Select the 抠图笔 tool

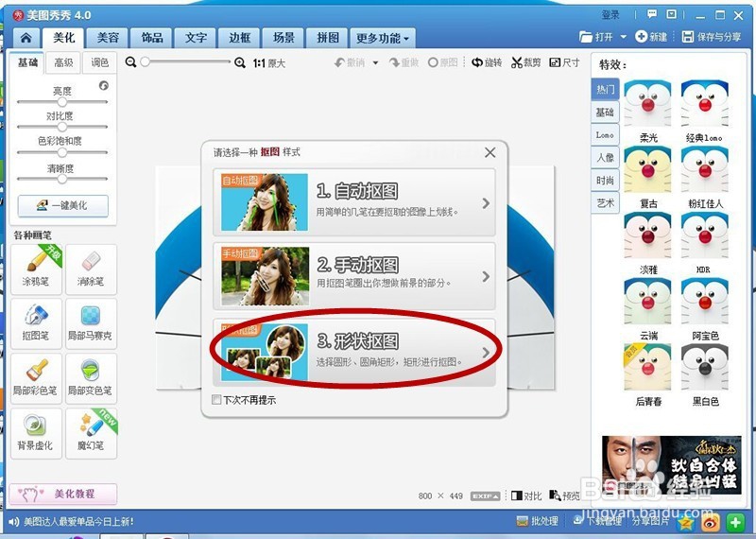point(36,323)
